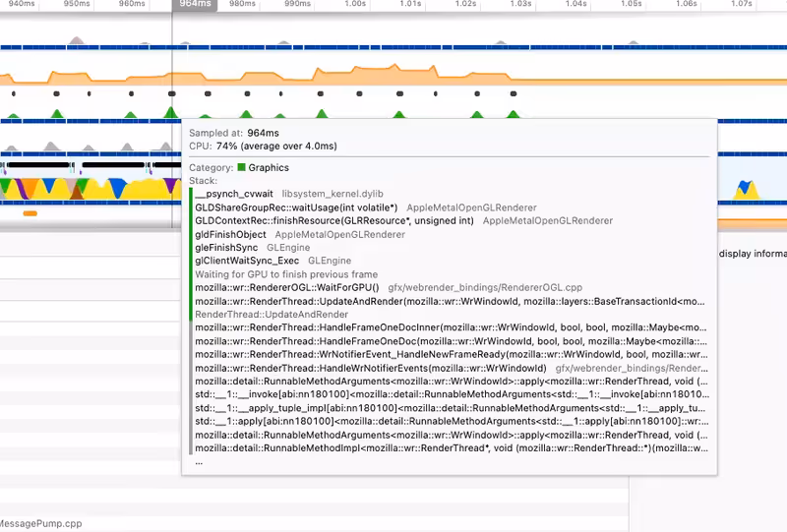Image resolution: width=787 pixels, height=532 pixels.
Task: Click the GLDShareGroupRec::waitUsage stack frame
Action: pyautogui.click(x=296, y=208)
